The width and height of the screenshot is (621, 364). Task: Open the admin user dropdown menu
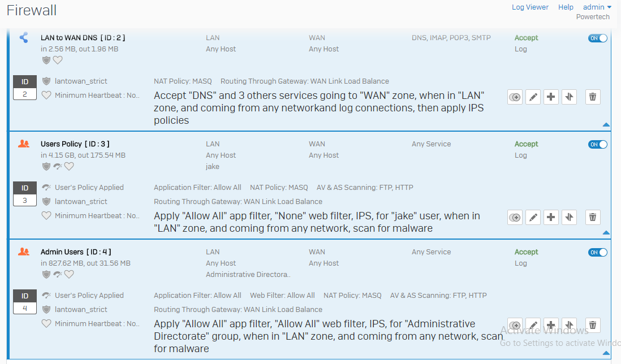[x=597, y=7]
